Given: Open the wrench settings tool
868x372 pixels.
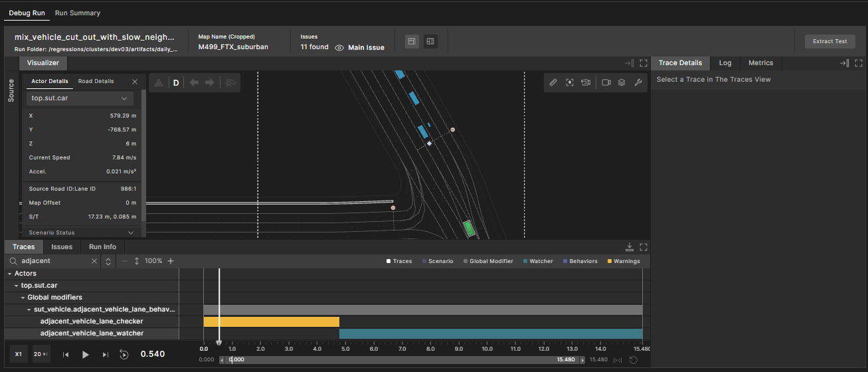Looking at the screenshot, I should (x=638, y=82).
